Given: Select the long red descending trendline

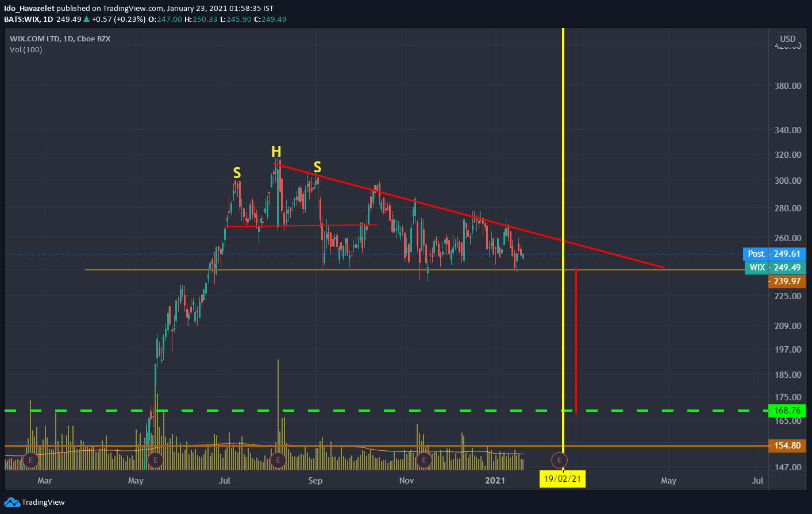Looking at the screenshot, I should click(469, 216).
